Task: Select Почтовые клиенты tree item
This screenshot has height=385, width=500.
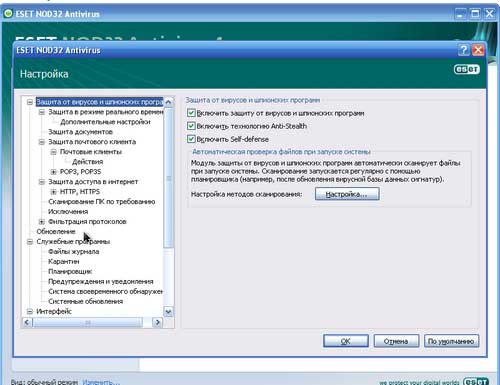Action: point(91,152)
